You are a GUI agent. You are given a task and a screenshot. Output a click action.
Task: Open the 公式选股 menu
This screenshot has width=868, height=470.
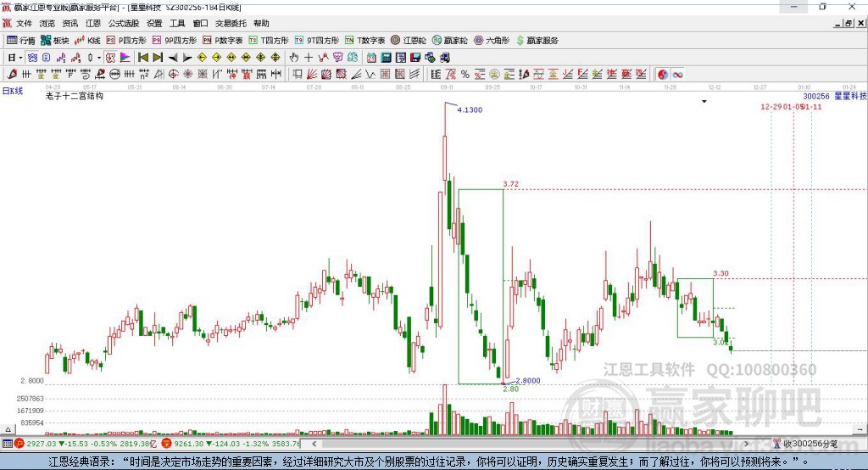coord(124,23)
